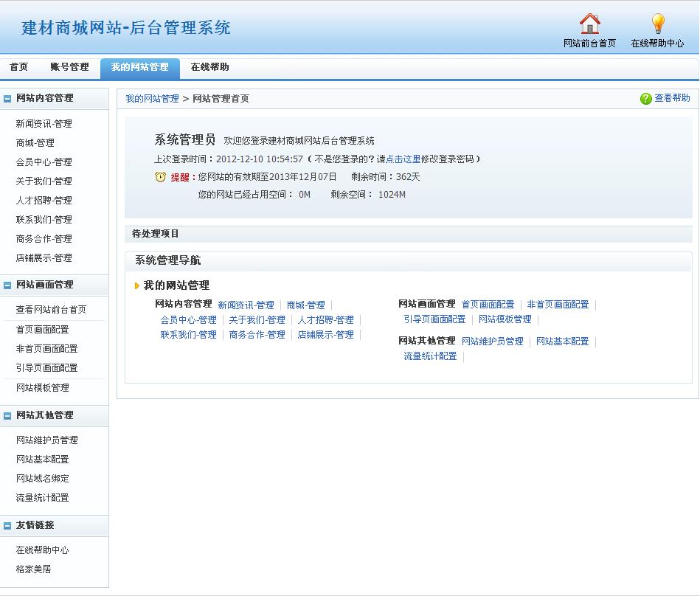Screen dimensions: 700x596
Task: Open 人才招聘-管理 in the sidebar
Action: coord(44,201)
